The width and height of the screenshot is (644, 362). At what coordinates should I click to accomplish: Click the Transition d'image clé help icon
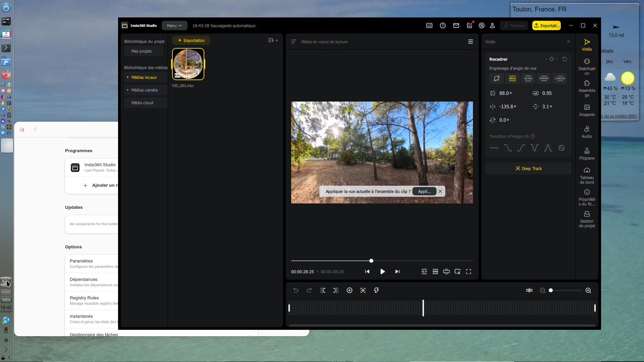coord(533,136)
